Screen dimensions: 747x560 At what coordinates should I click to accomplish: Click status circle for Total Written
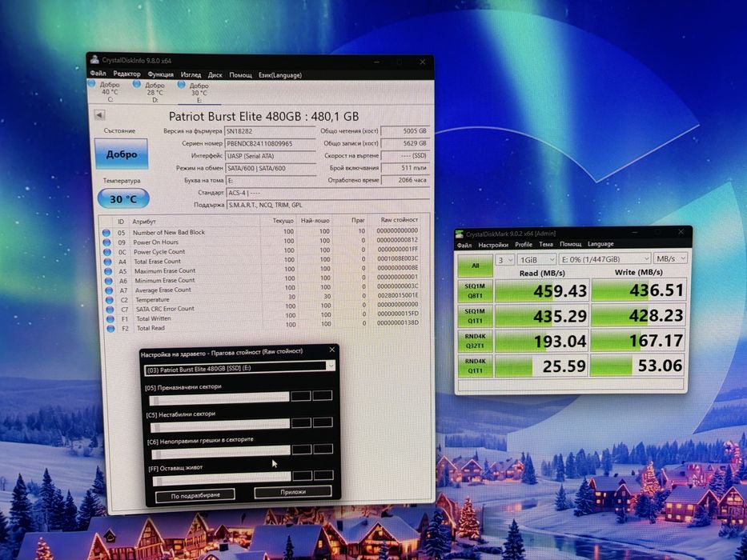(111, 319)
